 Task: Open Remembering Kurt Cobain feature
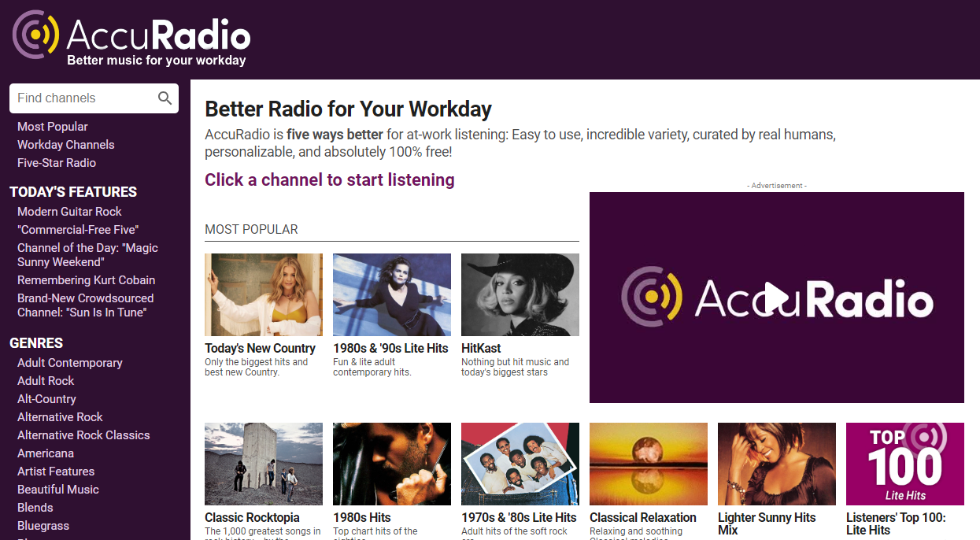tap(87, 280)
